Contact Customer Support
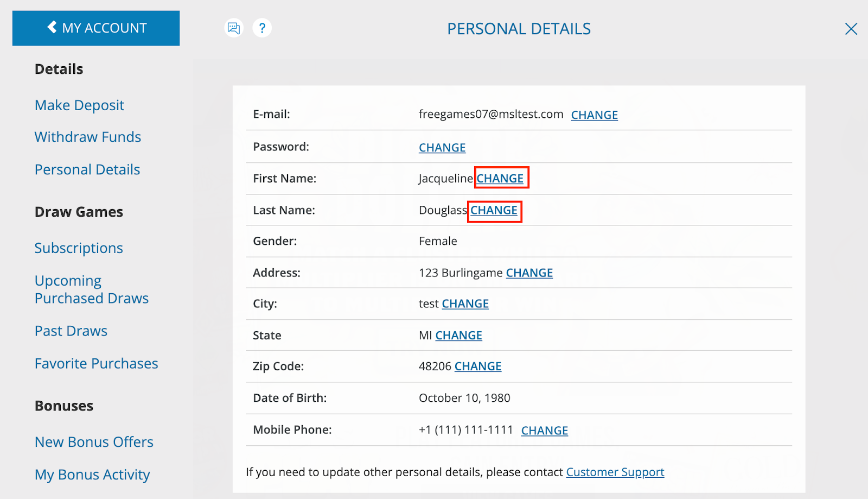The height and width of the screenshot is (499, 868). click(615, 472)
